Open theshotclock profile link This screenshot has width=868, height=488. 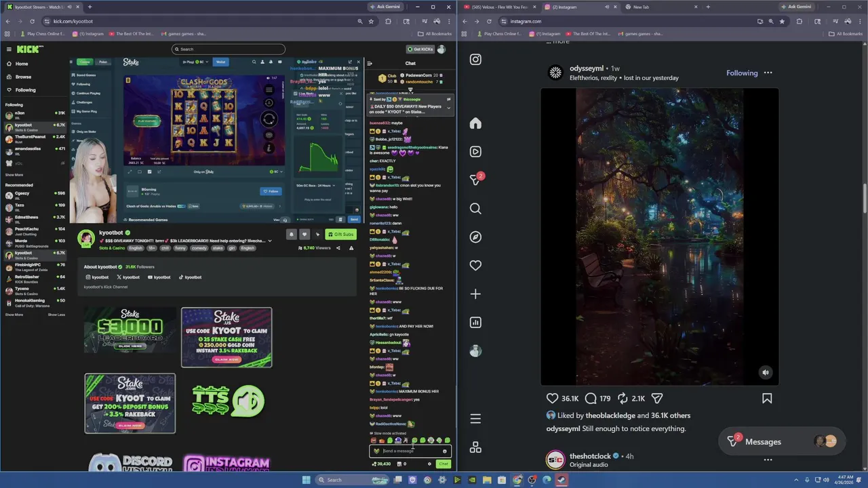tap(590, 456)
